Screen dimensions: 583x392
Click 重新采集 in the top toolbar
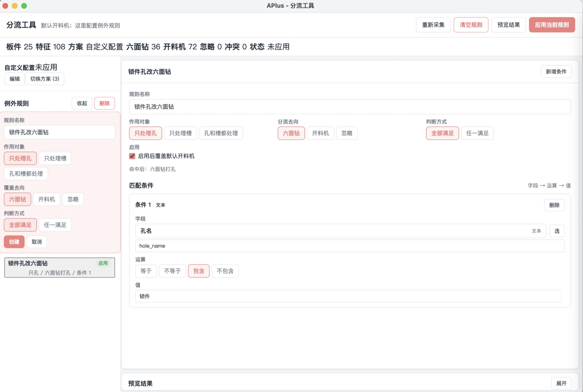pyautogui.click(x=433, y=25)
